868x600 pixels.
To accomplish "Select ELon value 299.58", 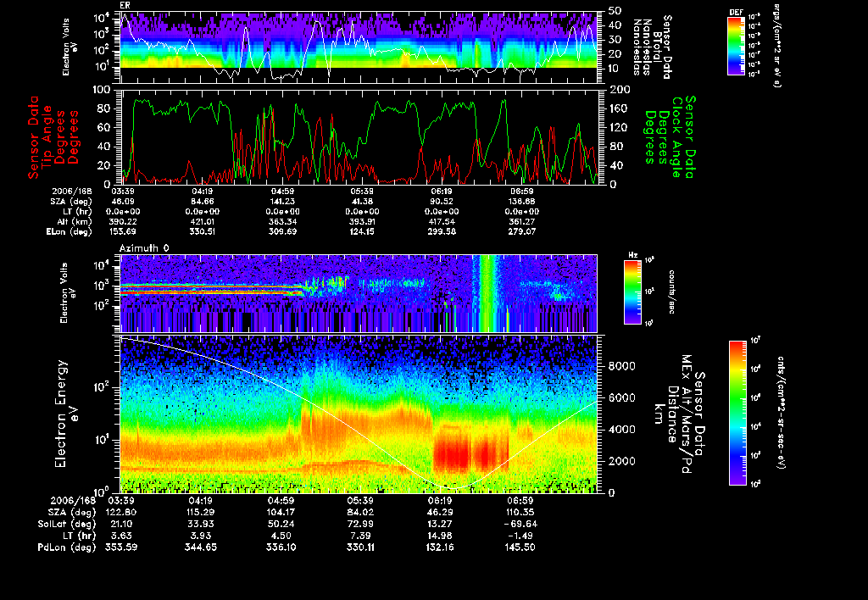I will click(x=441, y=231).
